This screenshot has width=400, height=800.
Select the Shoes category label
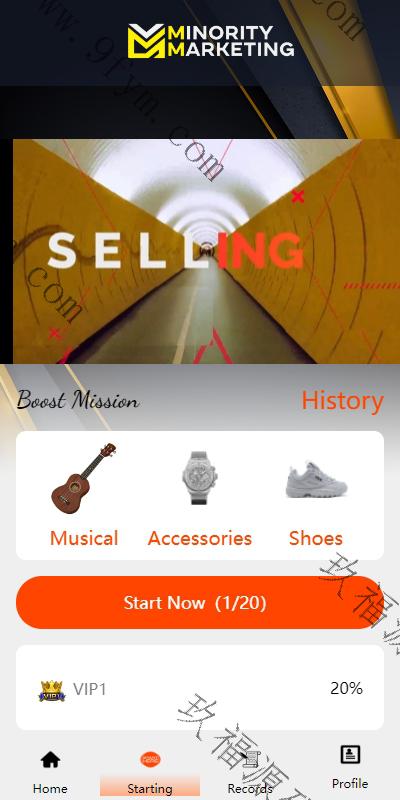click(316, 538)
